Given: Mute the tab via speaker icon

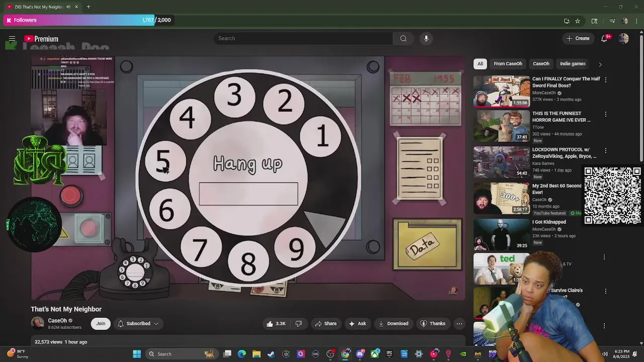Looking at the screenshot, I should pos(68,7).
